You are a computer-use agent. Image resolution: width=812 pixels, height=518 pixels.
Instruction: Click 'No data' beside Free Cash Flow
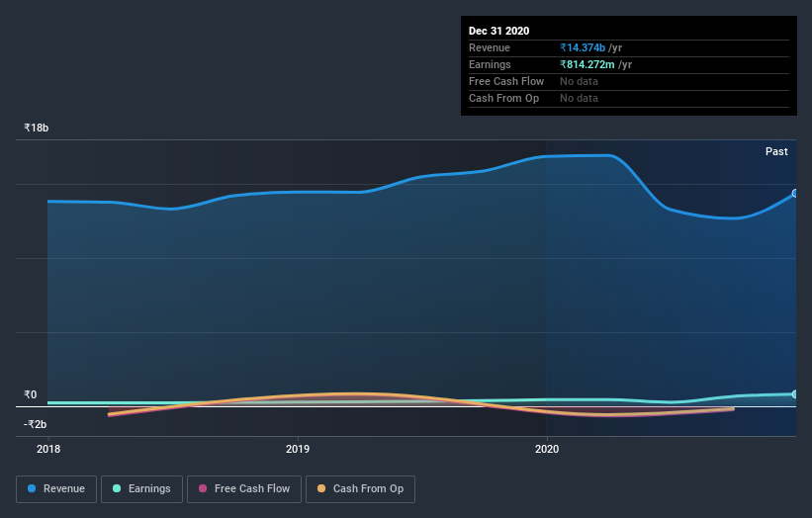(579, 81)
